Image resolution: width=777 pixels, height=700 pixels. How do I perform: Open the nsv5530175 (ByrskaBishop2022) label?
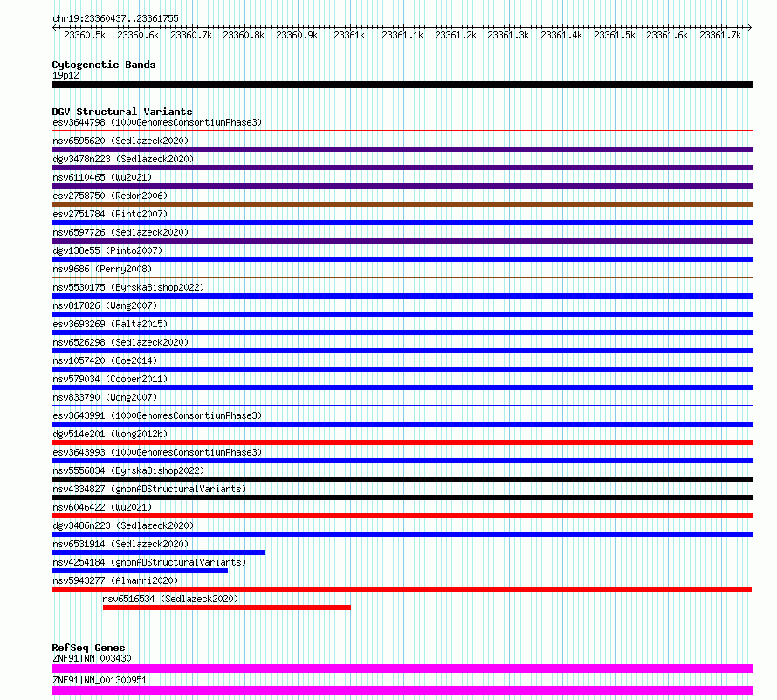pos(128,287)
